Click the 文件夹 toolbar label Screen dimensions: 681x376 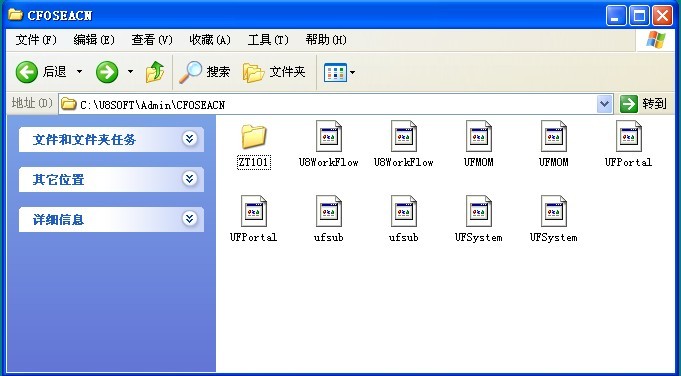pos(288,72)
